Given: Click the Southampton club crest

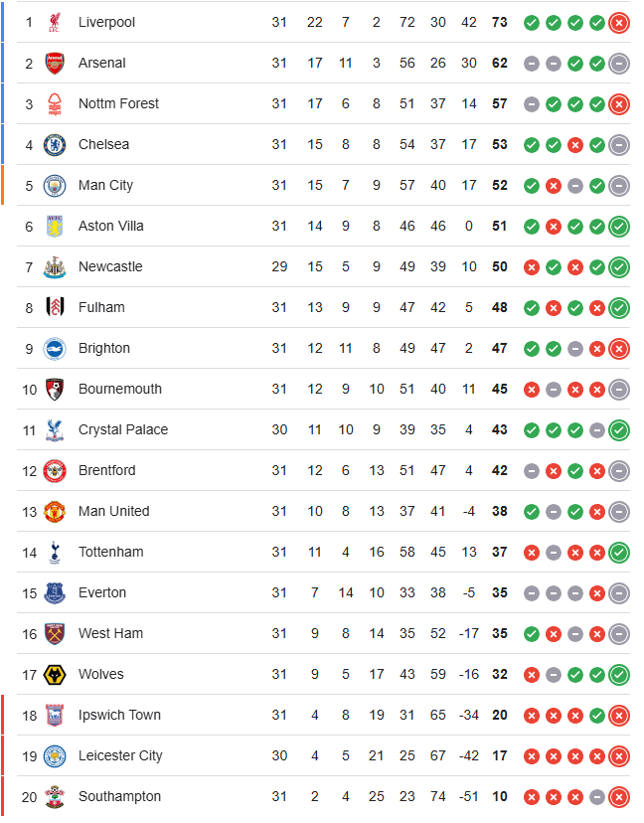Looking at the screenshot, I should 55,797.
